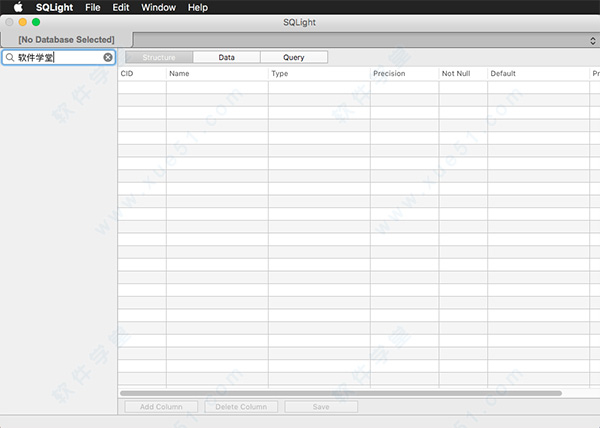
Task: Open the Help menu
Action: coord(198,7)
